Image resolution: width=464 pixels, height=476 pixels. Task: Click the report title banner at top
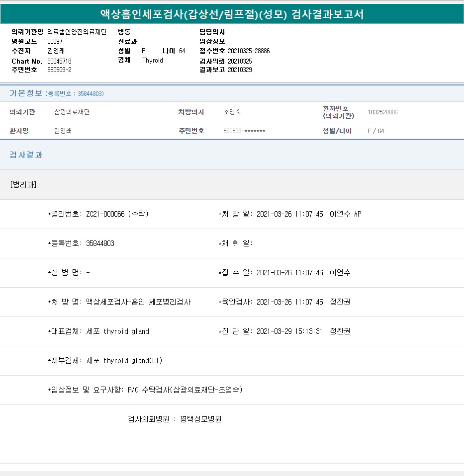point(232,14)
